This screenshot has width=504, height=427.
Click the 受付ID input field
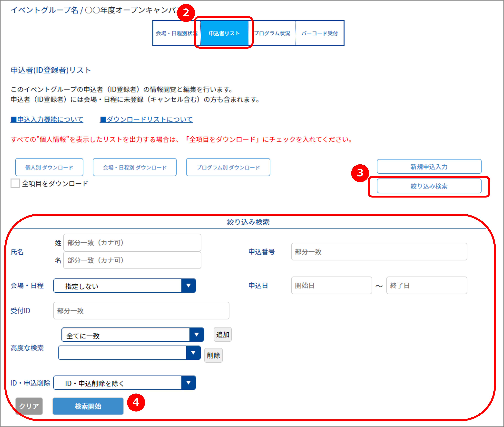click(141, 311)
